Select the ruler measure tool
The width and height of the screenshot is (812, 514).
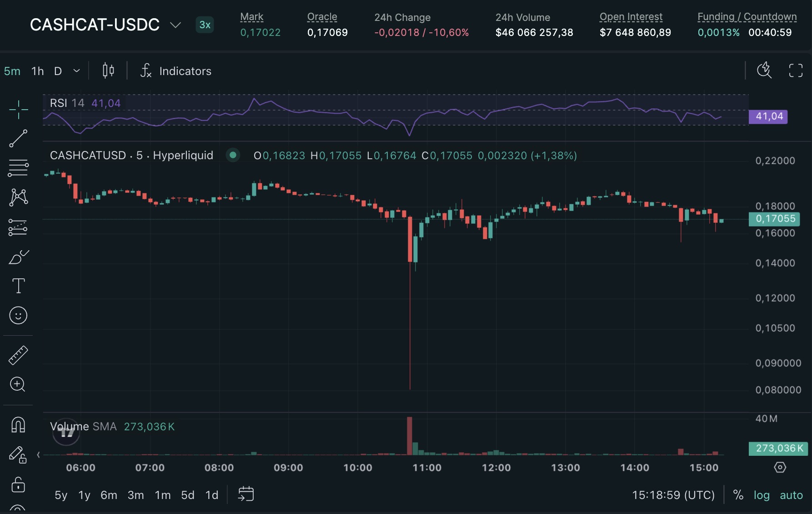pos(18,355)
